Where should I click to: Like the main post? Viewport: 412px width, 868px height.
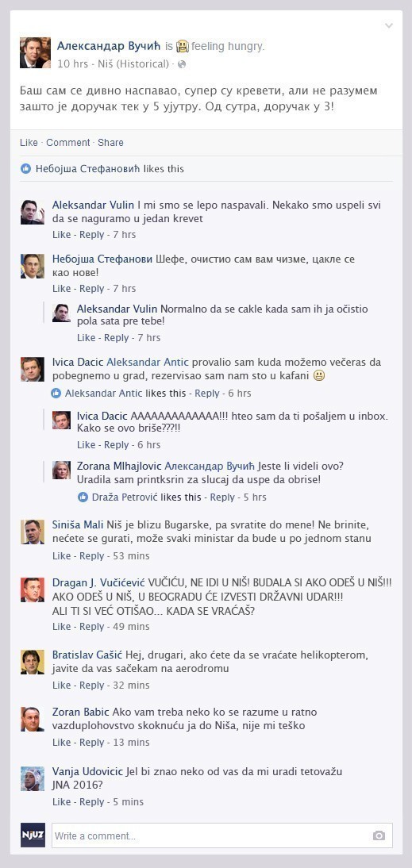click(29, 142)
